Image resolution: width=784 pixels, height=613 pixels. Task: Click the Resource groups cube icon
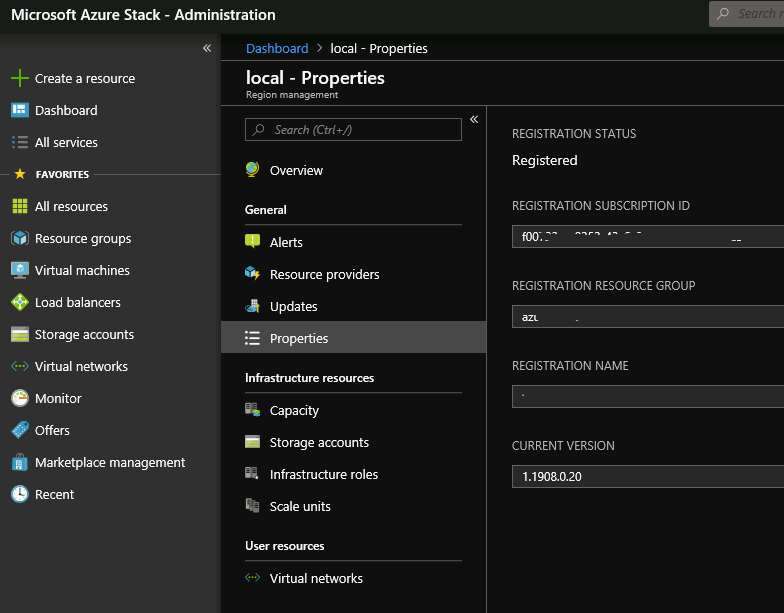[20, 238]
